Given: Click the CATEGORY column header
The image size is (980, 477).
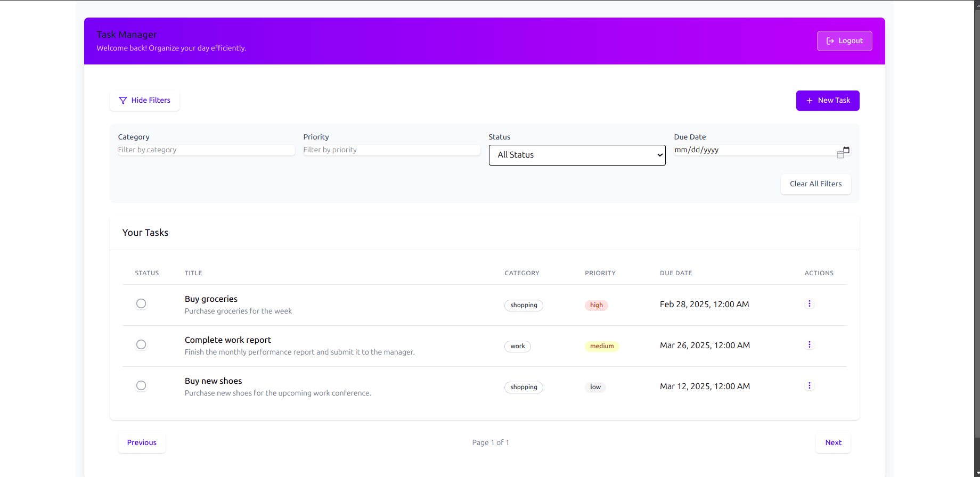Looking at the screenshot, I should (x=522, y=273).
